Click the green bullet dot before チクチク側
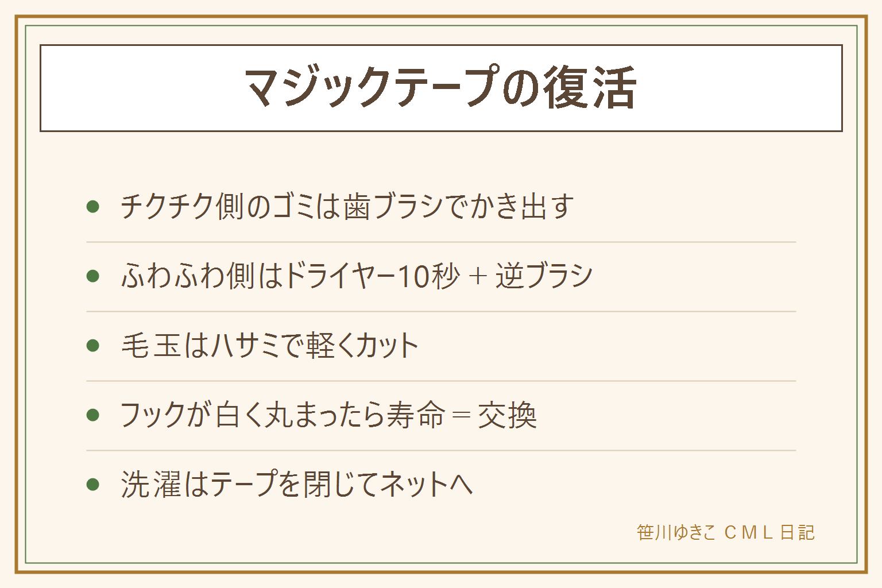 pos(93,207)
